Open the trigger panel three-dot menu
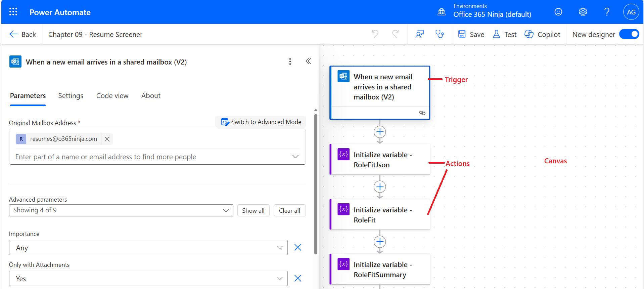Screen dimensions: 644x289 (290, 61)
